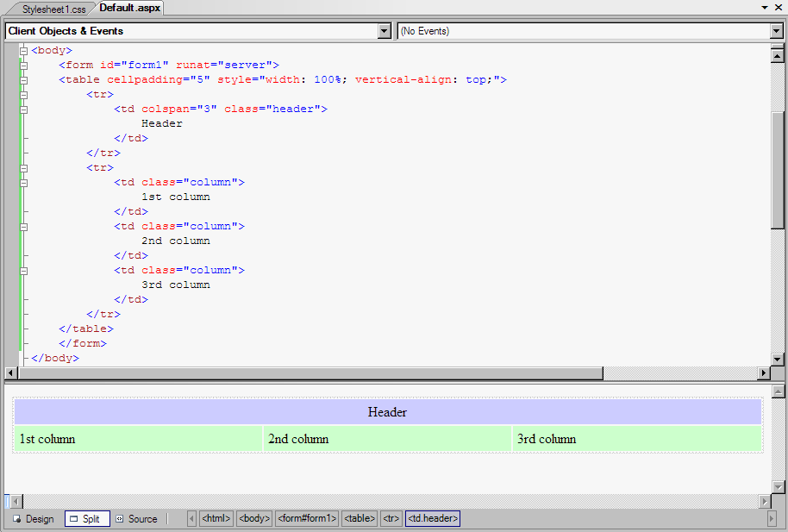Screen dimensions: 788x532
Task: Select the <td.header> tag navigator button
Action: (433, 518)
